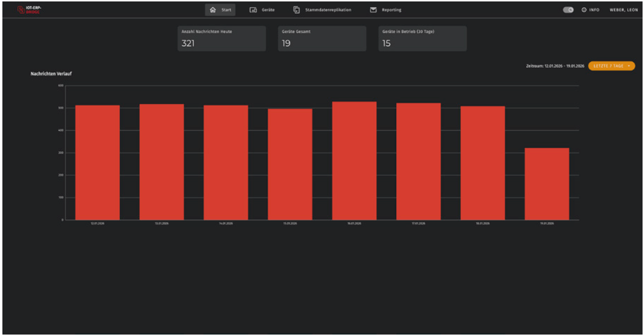644x336 pixels.
Task: Click the Geräte in Betrieb card
Action: (422, 39)
